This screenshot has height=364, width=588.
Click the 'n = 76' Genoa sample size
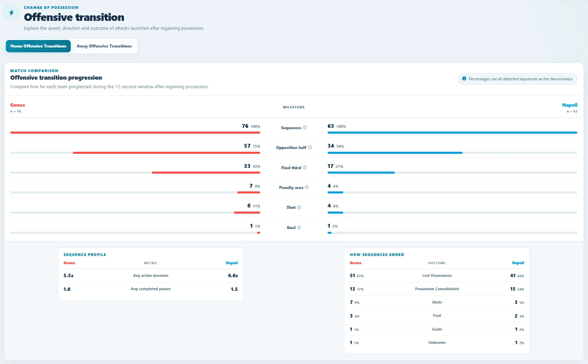16,111
